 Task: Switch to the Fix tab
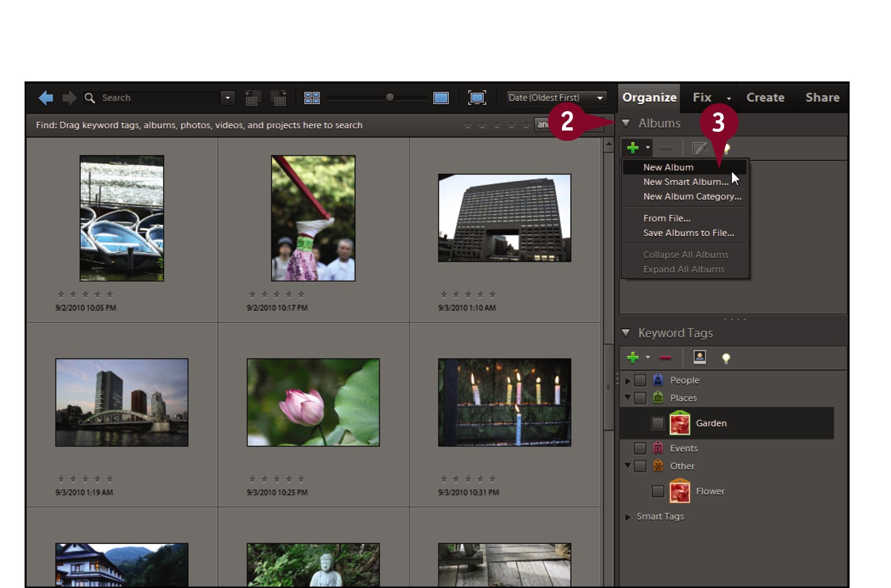[702, 98]
